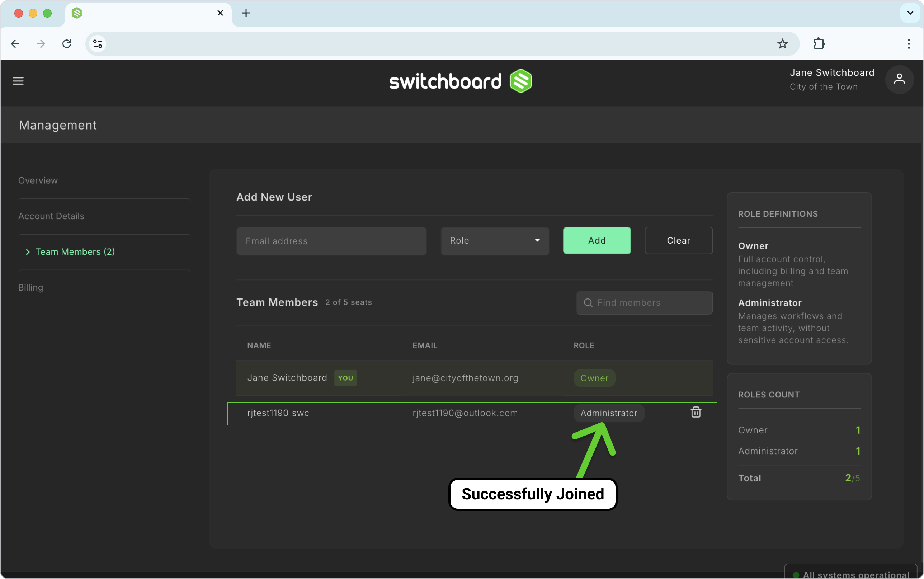
Task: Click the Switchboard logo in header
Action: [x=461, y=81]
